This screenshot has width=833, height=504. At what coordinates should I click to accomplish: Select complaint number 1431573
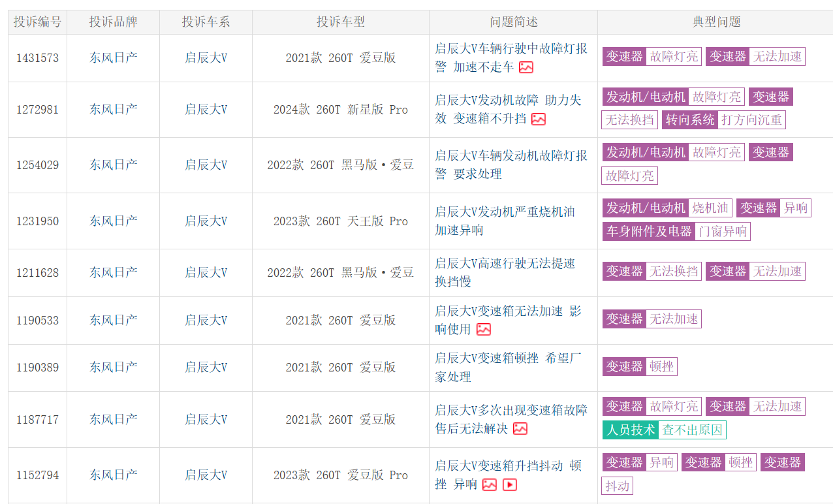coord(37,57)
